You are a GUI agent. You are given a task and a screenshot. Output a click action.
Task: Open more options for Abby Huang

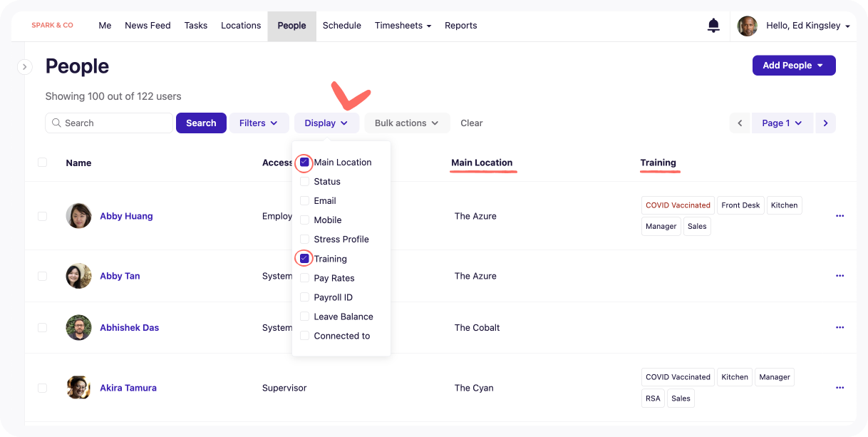tap(839, 216)
